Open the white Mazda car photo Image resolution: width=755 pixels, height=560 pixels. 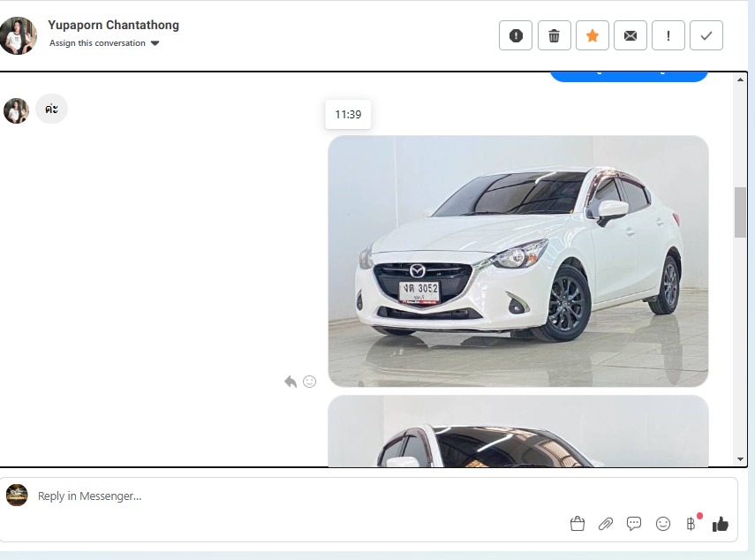click(x=517, y=261)
